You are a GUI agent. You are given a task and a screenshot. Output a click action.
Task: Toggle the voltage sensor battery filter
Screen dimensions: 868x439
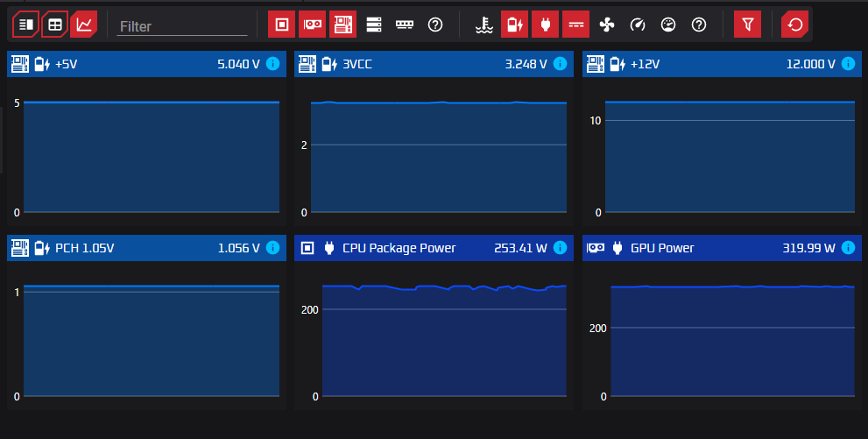[x=514, y=25]
